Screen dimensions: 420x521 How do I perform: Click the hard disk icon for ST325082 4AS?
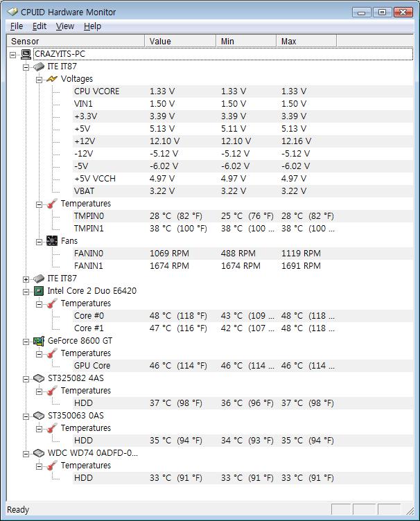(x=39, y=378)
